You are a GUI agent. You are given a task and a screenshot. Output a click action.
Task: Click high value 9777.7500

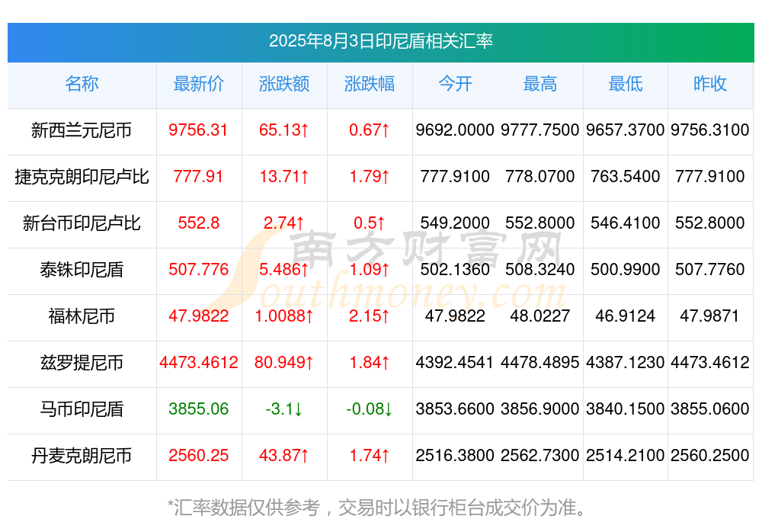click(540, 130)
